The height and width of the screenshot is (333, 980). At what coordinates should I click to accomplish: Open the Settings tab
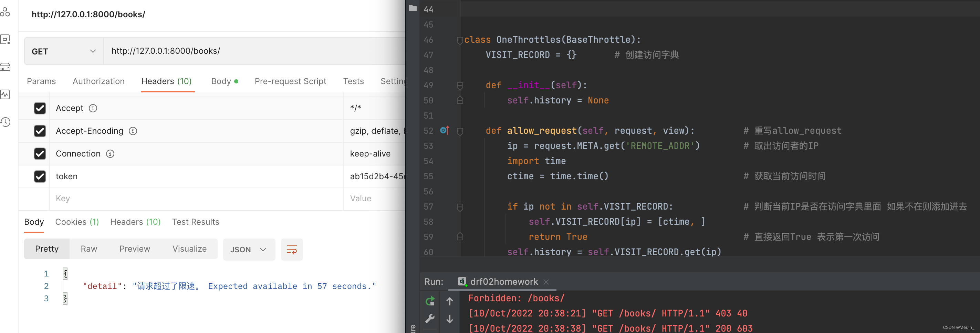pos(393,81)
